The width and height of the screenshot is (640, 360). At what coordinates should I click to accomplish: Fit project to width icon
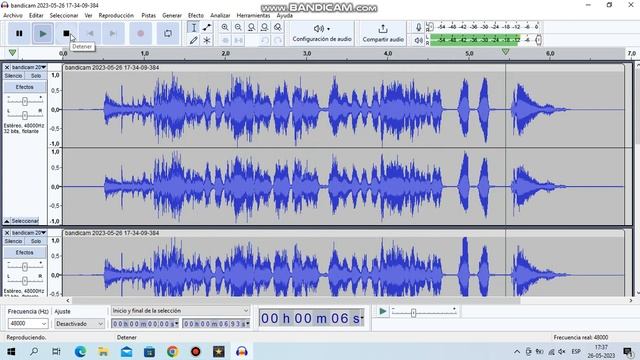click(264, 27)
